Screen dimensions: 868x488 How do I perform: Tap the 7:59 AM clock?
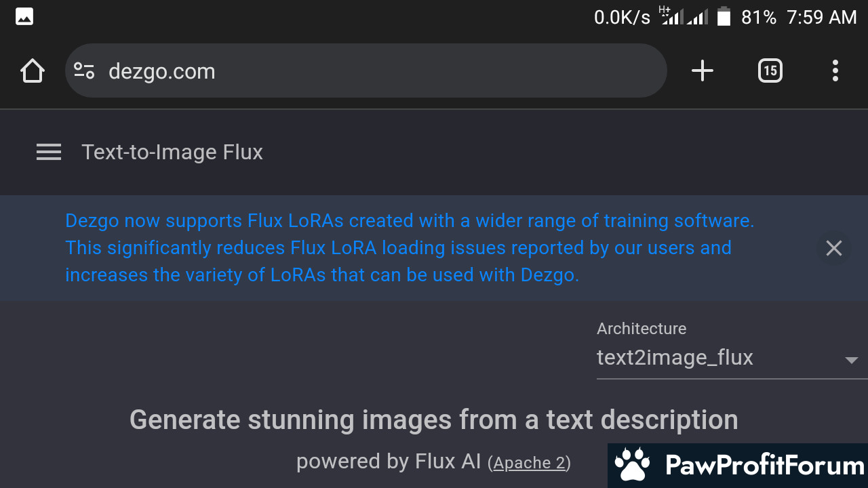click(822, 17)
